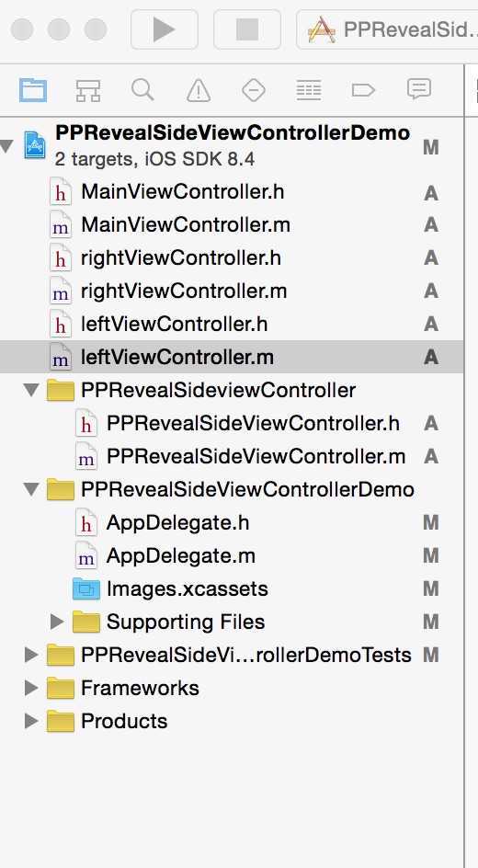Show the Report navigator speech-bubble icon
478x868 pixels.
[419, 89]
